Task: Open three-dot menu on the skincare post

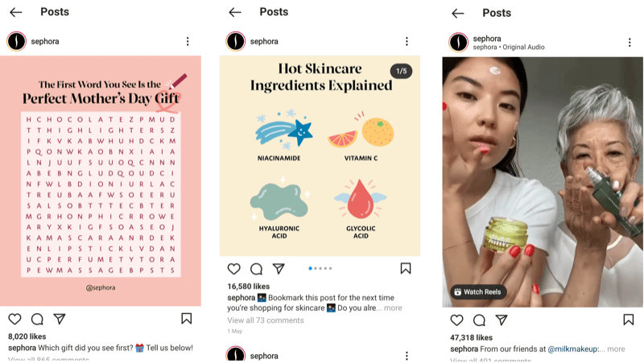Action: [407, 41]
